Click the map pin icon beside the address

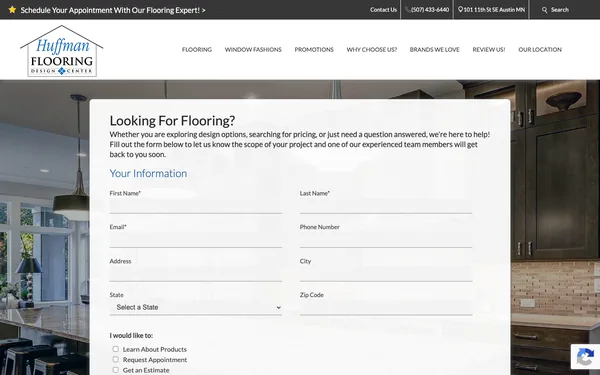click(460, 10)
